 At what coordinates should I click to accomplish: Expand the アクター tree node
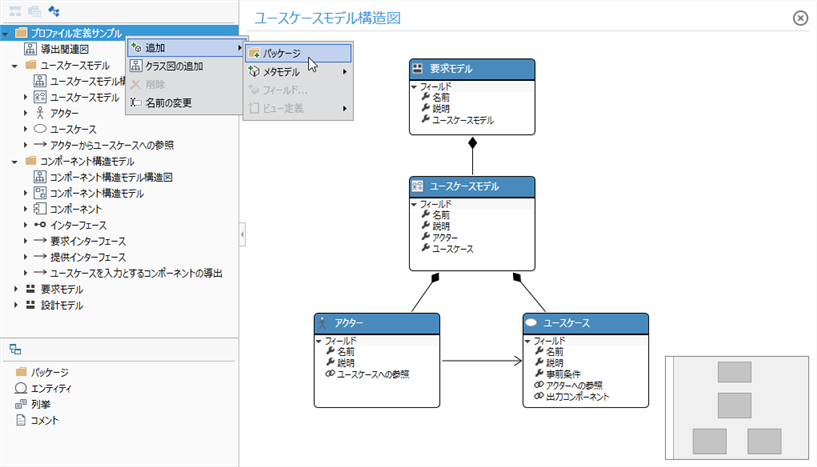pos(25,113)
